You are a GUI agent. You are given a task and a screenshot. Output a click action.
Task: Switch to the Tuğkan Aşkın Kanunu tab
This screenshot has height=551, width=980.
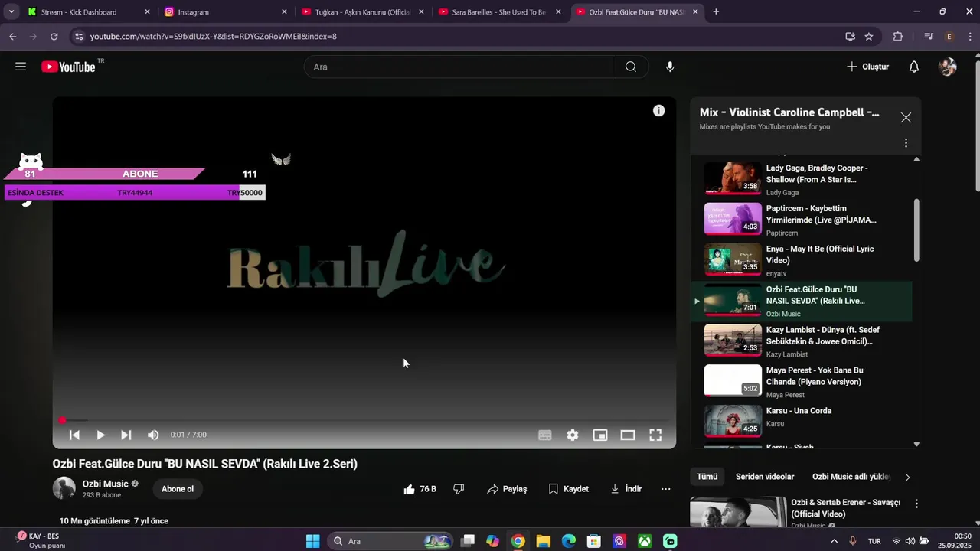click(364, 12)
